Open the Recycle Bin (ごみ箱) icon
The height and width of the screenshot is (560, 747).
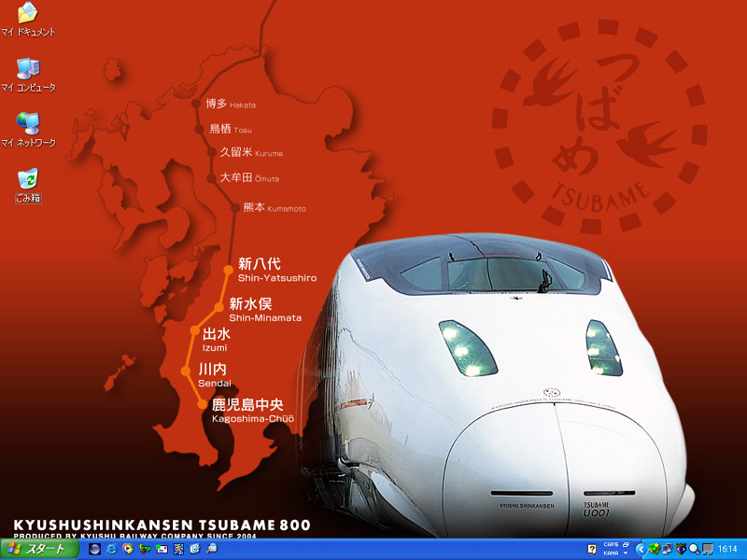pos(27,179)
